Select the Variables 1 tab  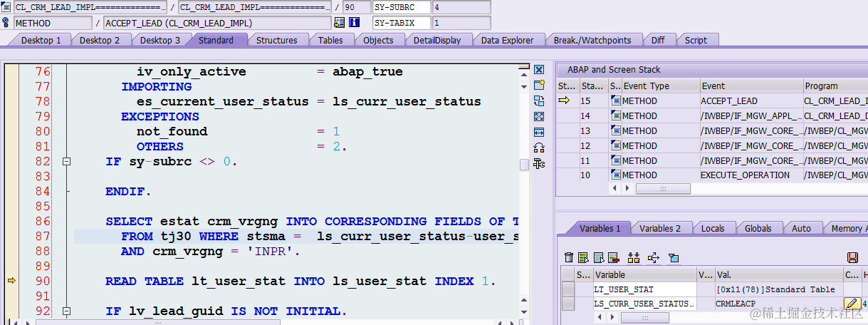pos(600,228)
